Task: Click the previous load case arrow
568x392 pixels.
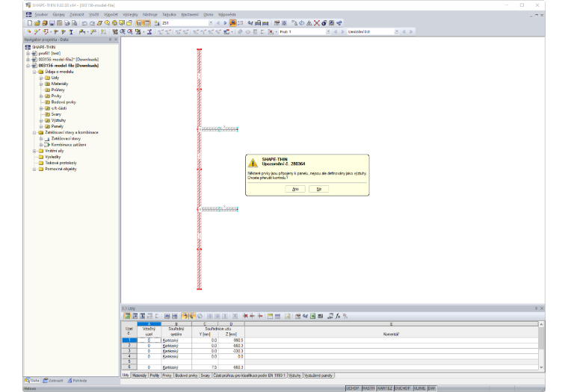Action: click(218, 23)
